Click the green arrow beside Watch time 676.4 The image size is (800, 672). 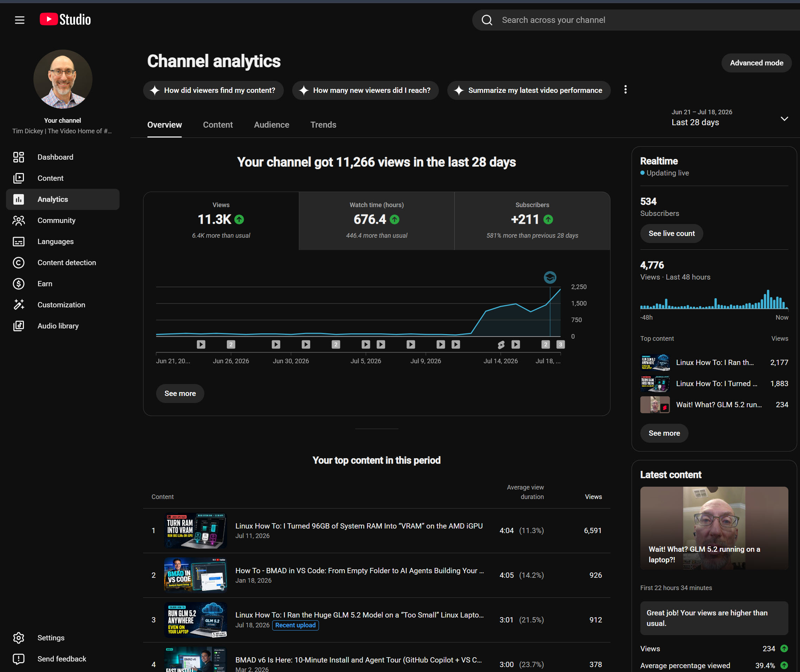[x=395, y=219]
